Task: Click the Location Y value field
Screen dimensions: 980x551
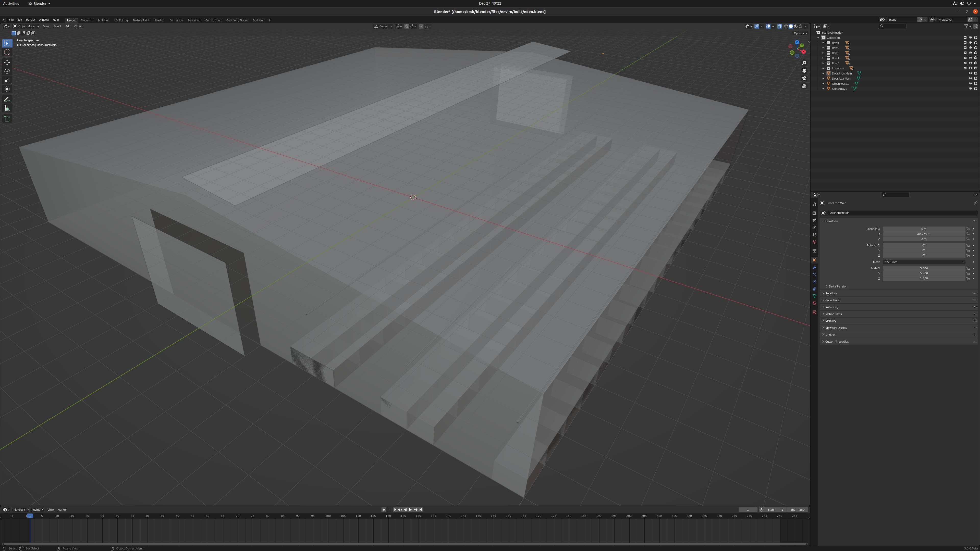Action: pyautogui.click(x=924, y=234)
